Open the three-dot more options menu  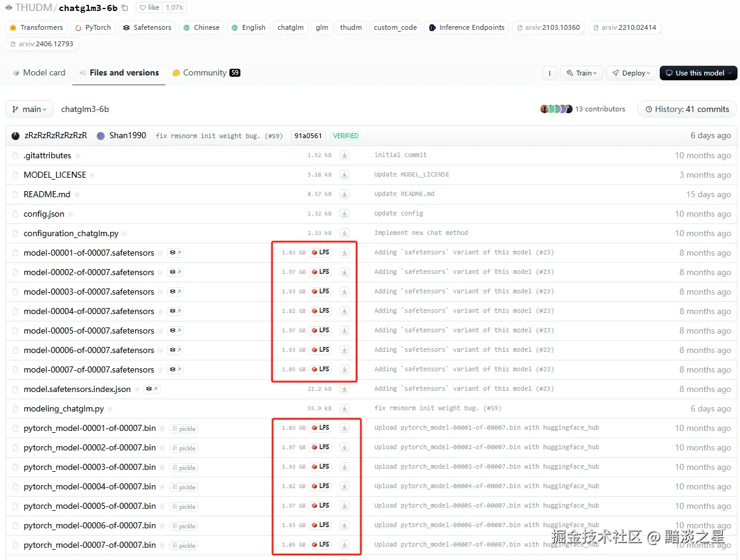550,73
